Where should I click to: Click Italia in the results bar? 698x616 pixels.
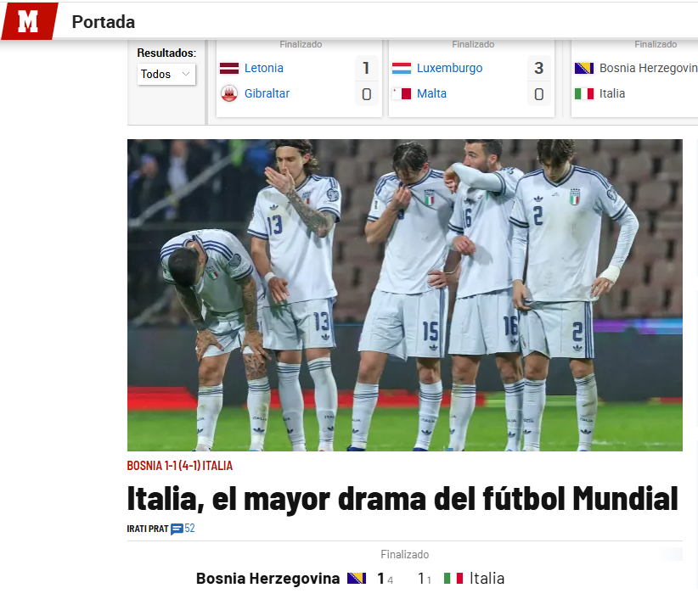coord(612,93)
